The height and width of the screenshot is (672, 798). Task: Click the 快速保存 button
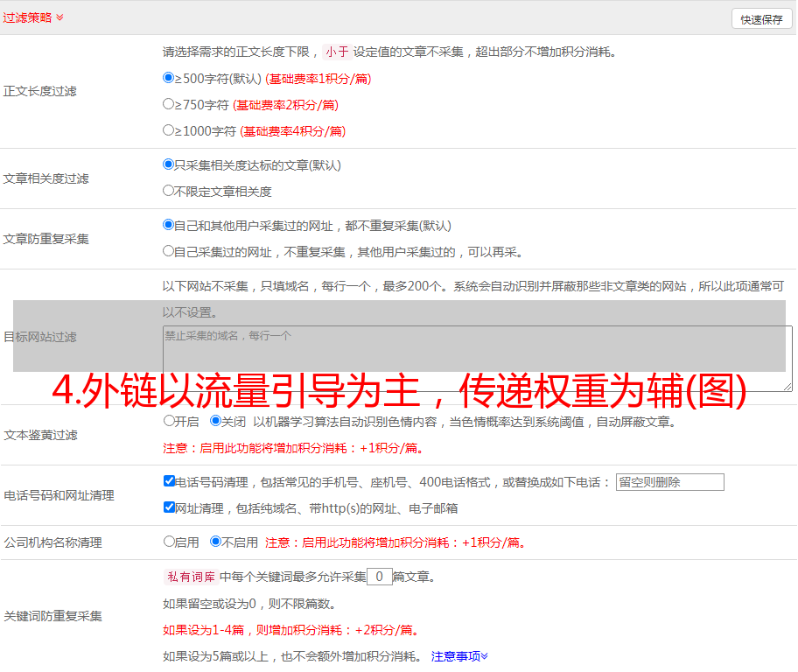click(x=761, y=19)
